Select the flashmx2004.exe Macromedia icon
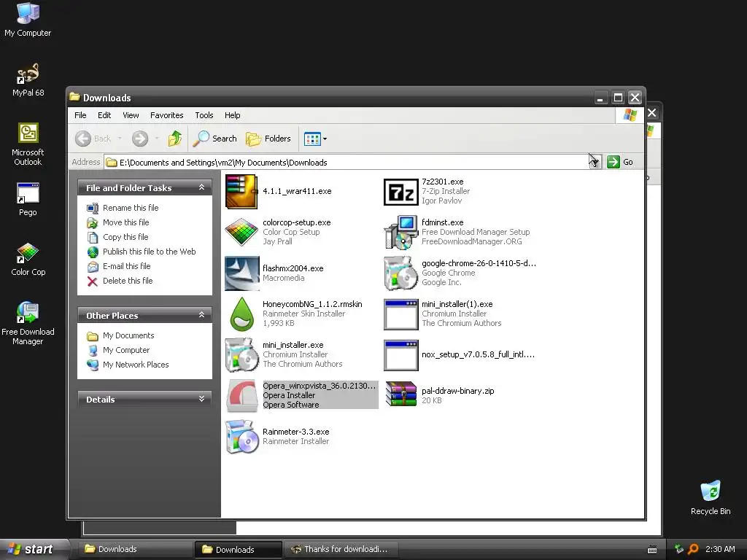This screenshot has width=747, height=560. (241, 273)
